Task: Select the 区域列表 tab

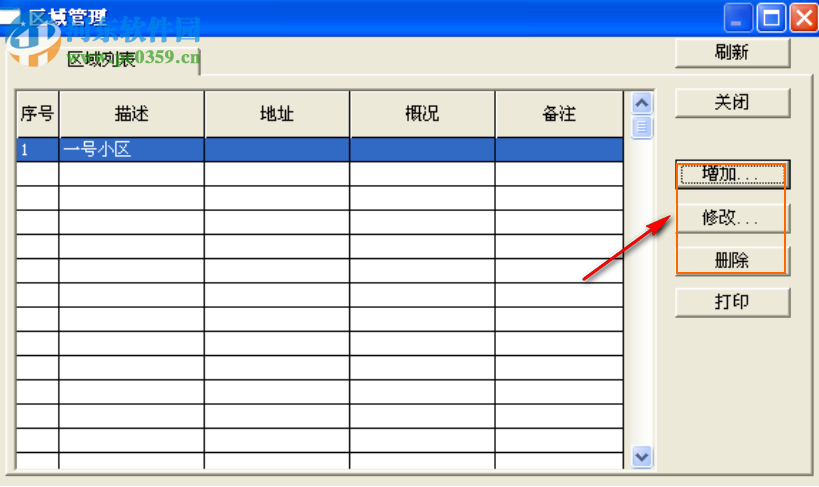Action: point(103,60)
